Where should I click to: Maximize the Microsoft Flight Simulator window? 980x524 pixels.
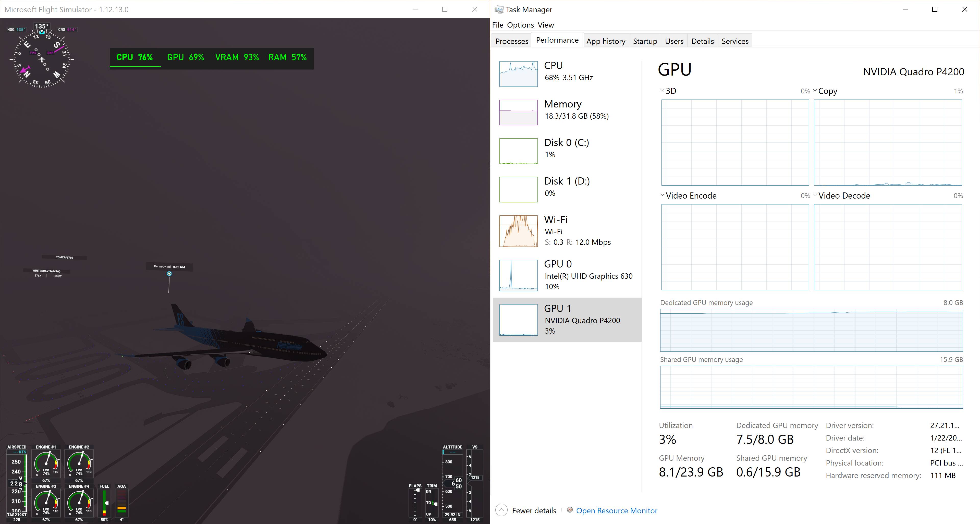[445, 9]
